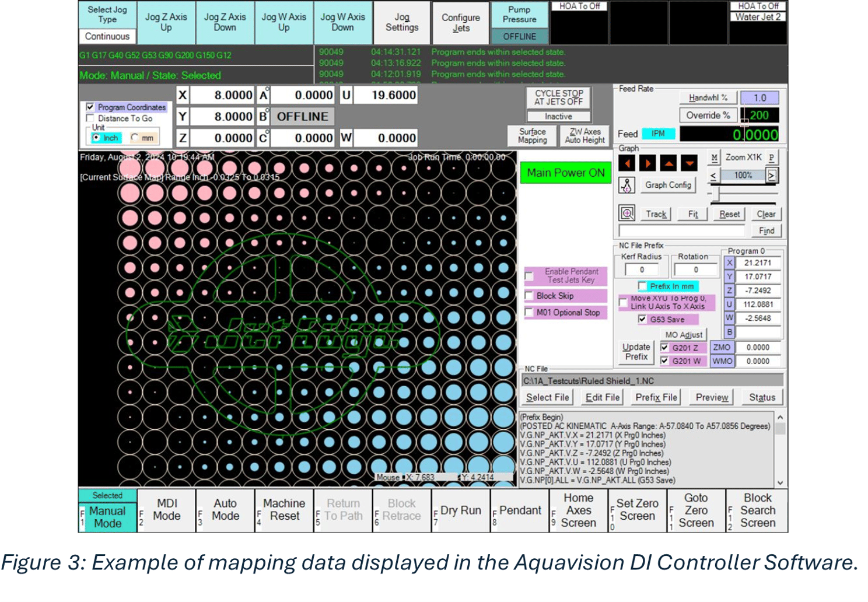Click the ZMO button
Screen dimensions: 868x602
(722, 347)
